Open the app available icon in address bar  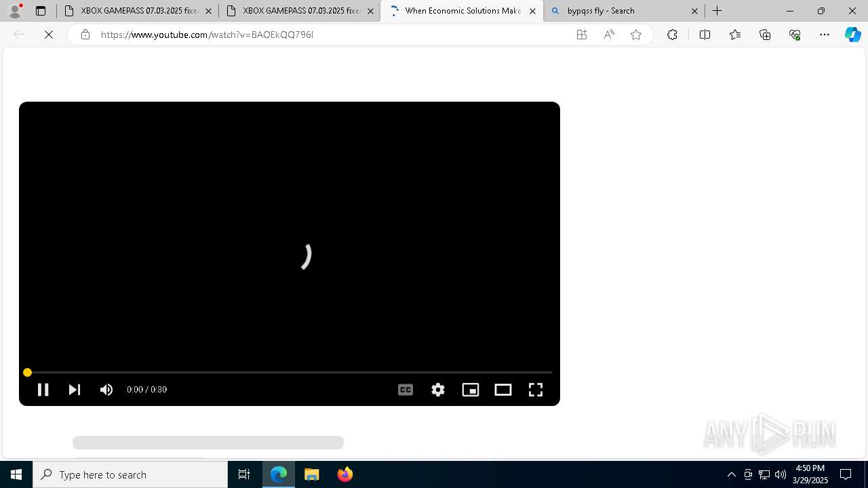(582, 35)
